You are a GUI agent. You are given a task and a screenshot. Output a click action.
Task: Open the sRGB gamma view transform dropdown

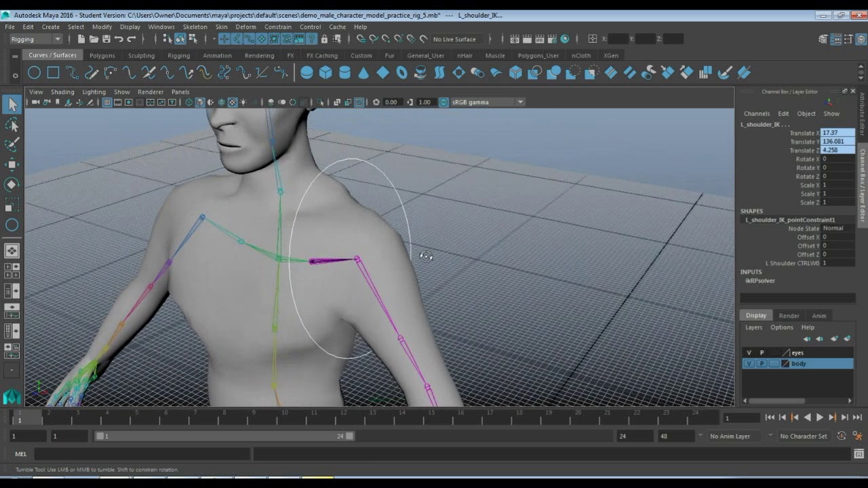click(488, 102)
